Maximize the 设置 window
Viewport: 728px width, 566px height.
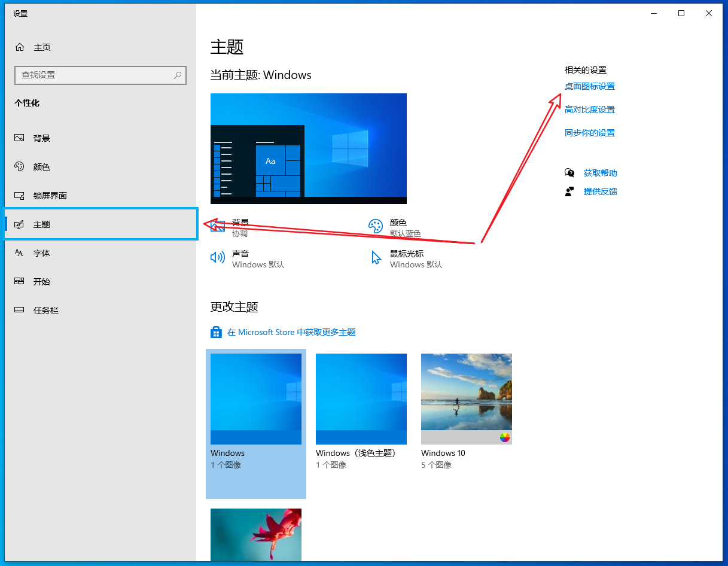tap(681, 13)
